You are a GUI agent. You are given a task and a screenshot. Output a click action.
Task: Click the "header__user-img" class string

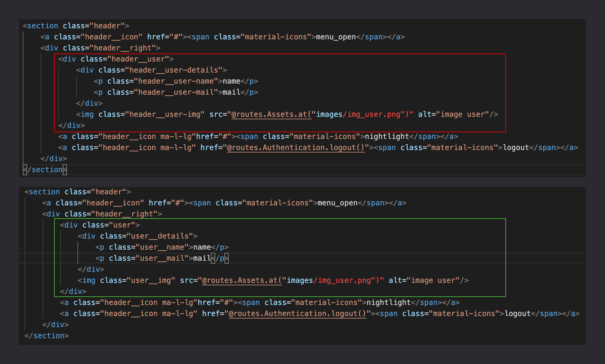click(x=165, y=114)
